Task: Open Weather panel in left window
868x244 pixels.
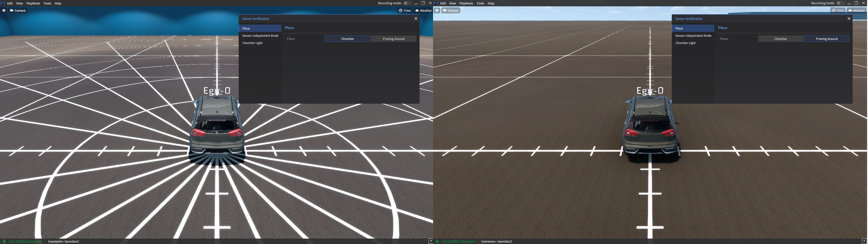Action: (423, 10)
